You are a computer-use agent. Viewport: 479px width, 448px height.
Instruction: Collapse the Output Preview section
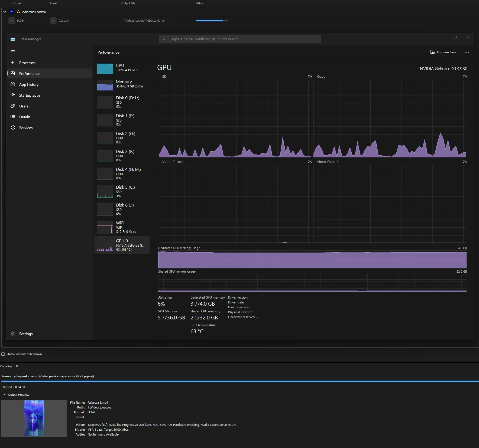[x=4, y=394]
